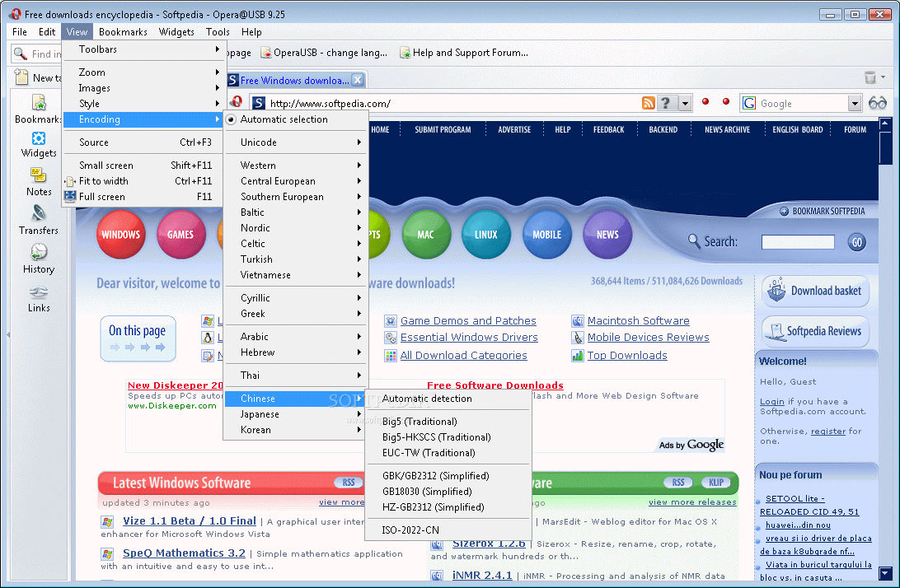Click the GAMES category ball
Image resolution: width=900 pixels, height=588 pixels.
[180, 235]
